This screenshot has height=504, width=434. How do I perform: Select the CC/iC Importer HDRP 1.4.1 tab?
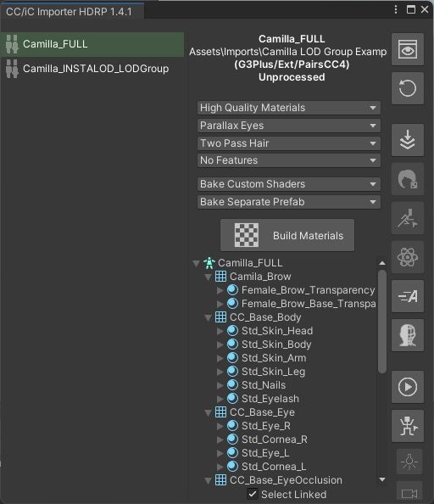(x=72, y=12)
